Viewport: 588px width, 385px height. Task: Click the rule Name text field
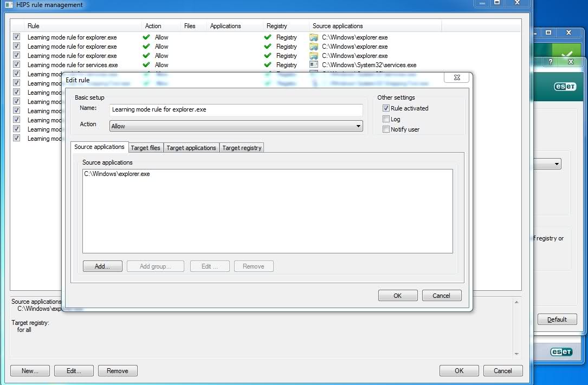236,109
